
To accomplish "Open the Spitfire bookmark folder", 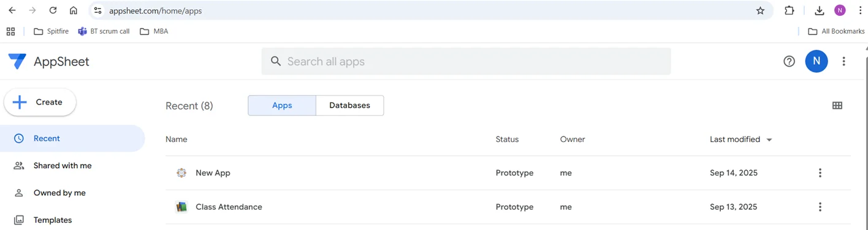I will [51, 31].
